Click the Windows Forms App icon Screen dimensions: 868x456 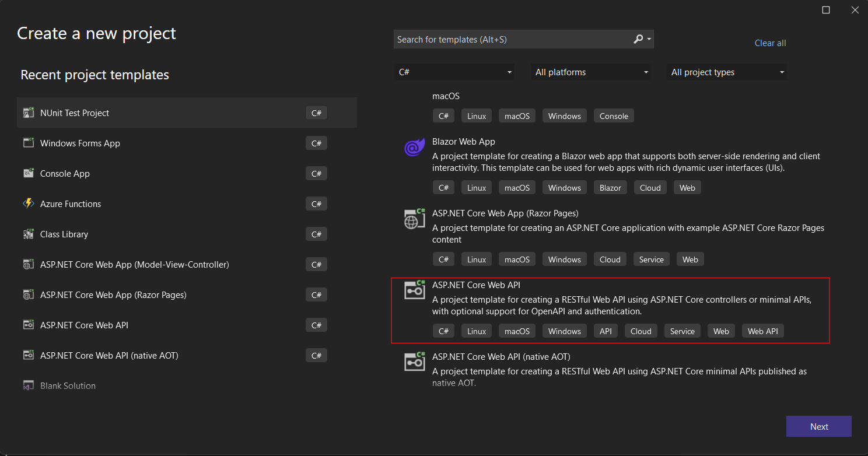click(x=29, y=143)
